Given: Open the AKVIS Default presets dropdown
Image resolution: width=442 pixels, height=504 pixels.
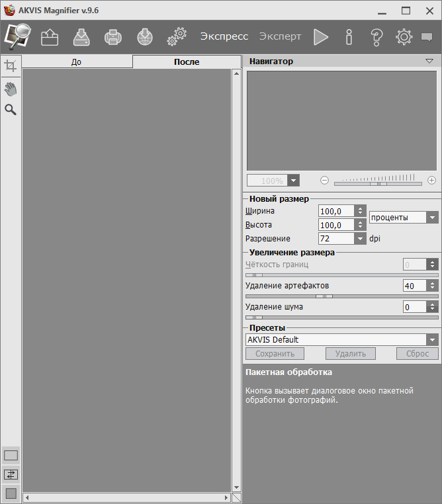Looking at the screenshot, I should tap(432, 340).
